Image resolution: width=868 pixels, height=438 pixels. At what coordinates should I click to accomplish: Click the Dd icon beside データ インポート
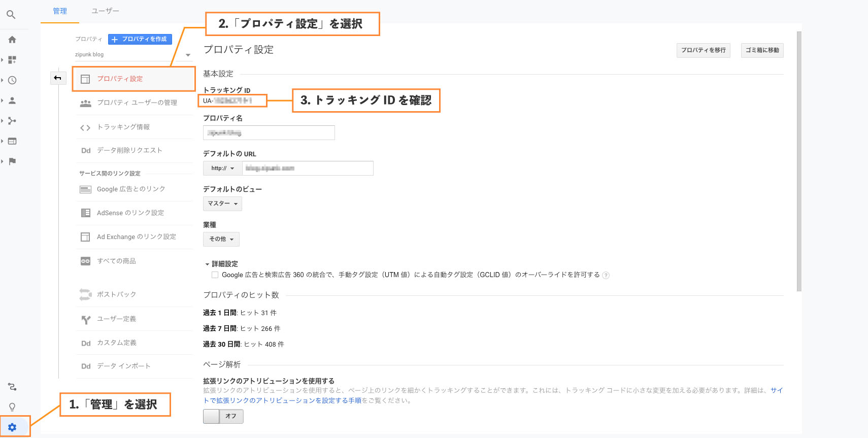(86, 366)
